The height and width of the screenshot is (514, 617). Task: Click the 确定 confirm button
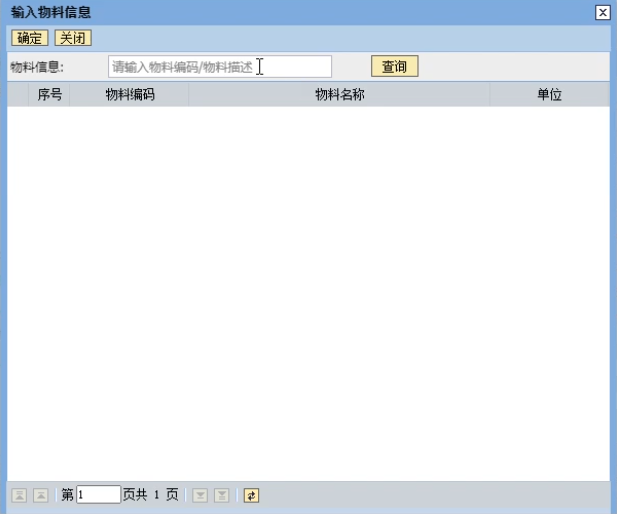click(x=29, y=38)
